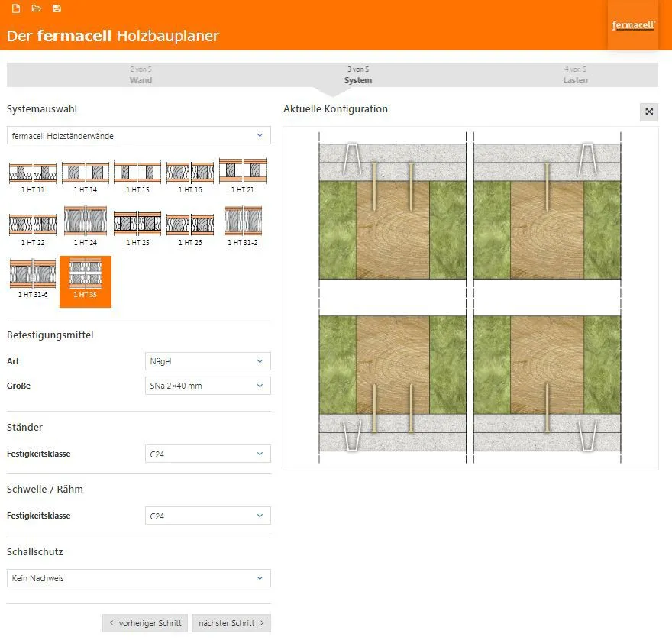The width and height of the screenshot is (672, 640).
Task: Click the wall cross-section configuration image
Action: tap(470, 298)
